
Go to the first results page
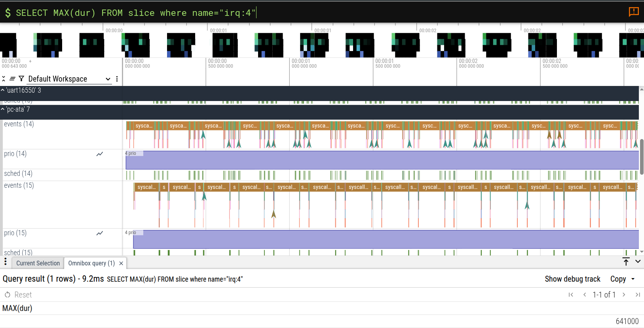click(571, 295)
